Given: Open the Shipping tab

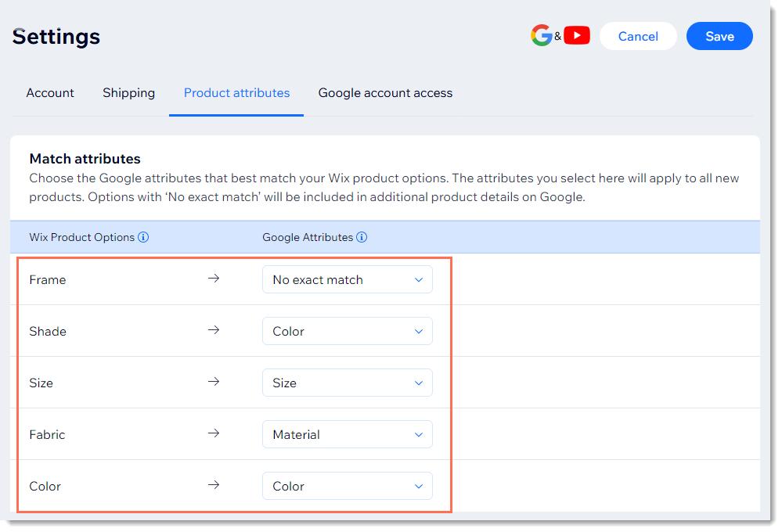Looking at the screenshot, I should tap(128, 93).
